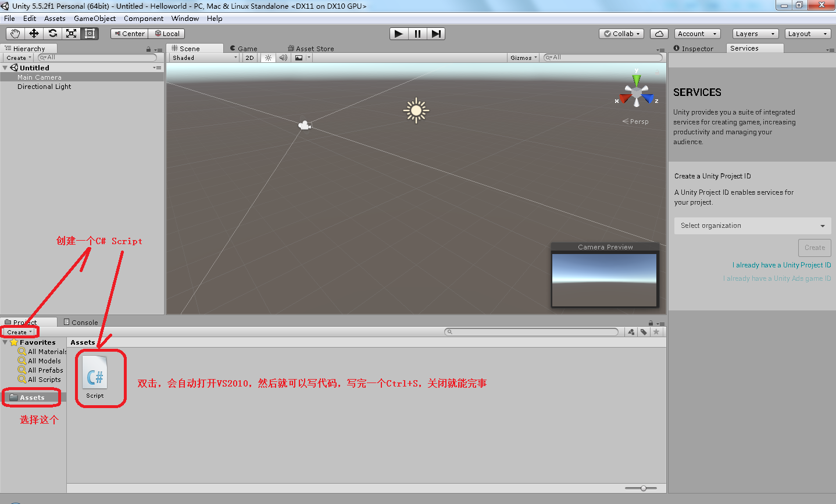The height and width of the screenshot is (504, 836).
Task: Switch to the Asset Store tab
Action: click(x=311, y=49)
